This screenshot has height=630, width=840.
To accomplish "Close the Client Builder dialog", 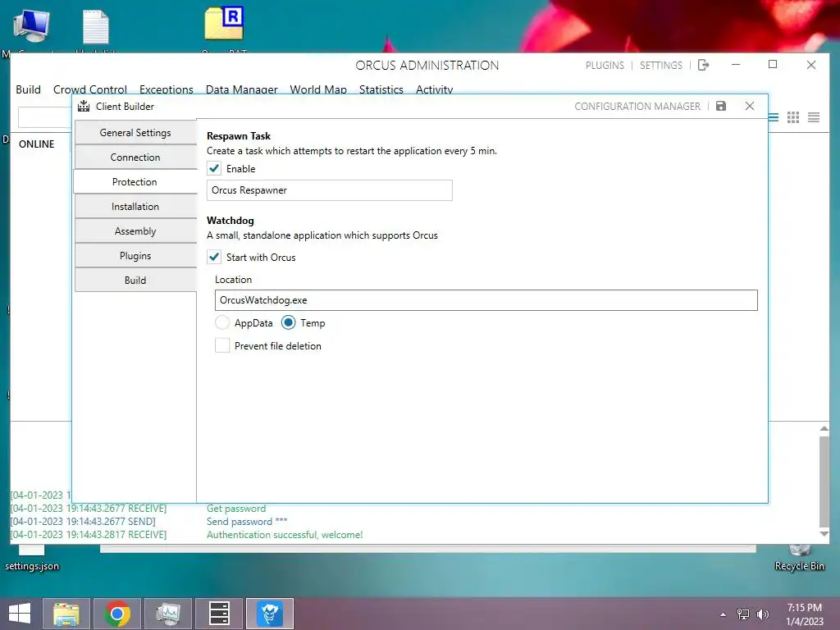I will coord(750,106).
